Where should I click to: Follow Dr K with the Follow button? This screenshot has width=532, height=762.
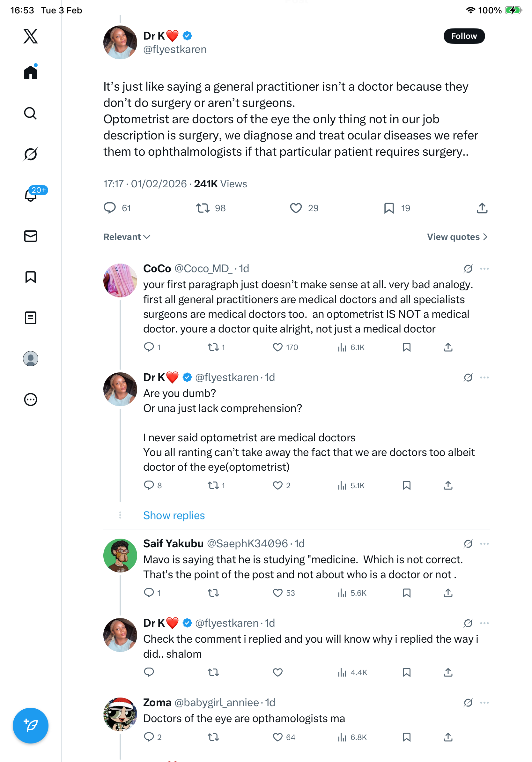(x=464, y=36)
